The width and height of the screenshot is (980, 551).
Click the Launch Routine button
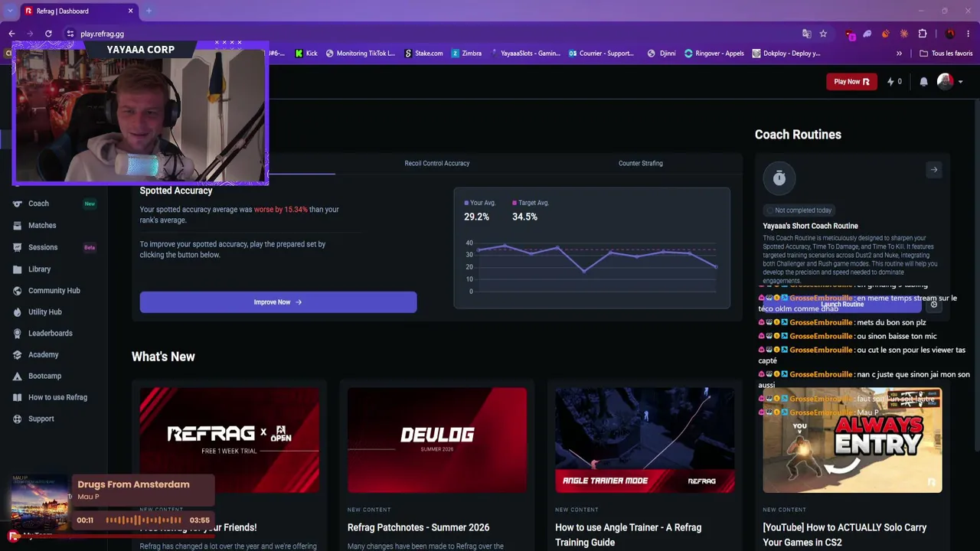pos(842,305)
